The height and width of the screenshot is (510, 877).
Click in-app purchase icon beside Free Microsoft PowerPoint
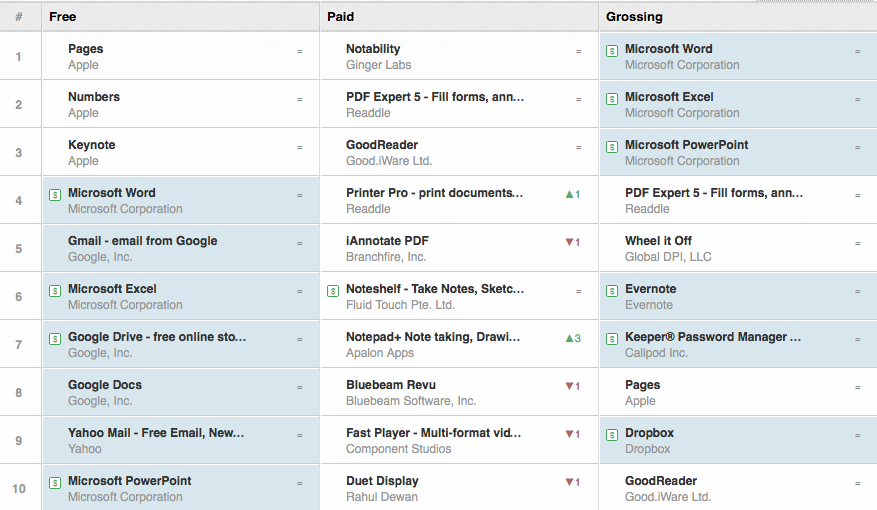point(55,483)
